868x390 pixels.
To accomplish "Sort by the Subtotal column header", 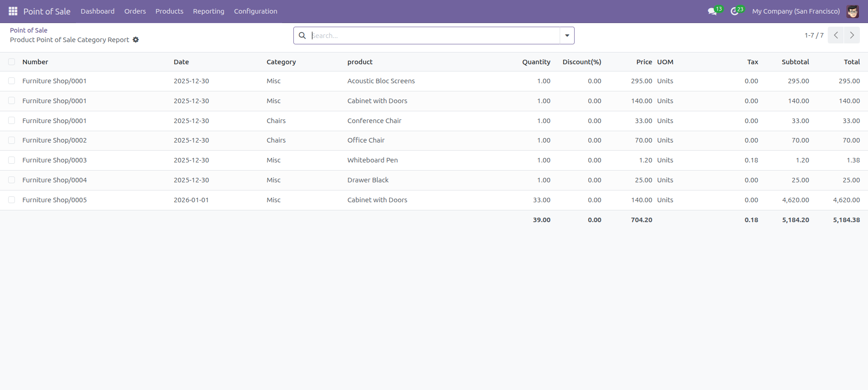I will click(x=795, y=62).
